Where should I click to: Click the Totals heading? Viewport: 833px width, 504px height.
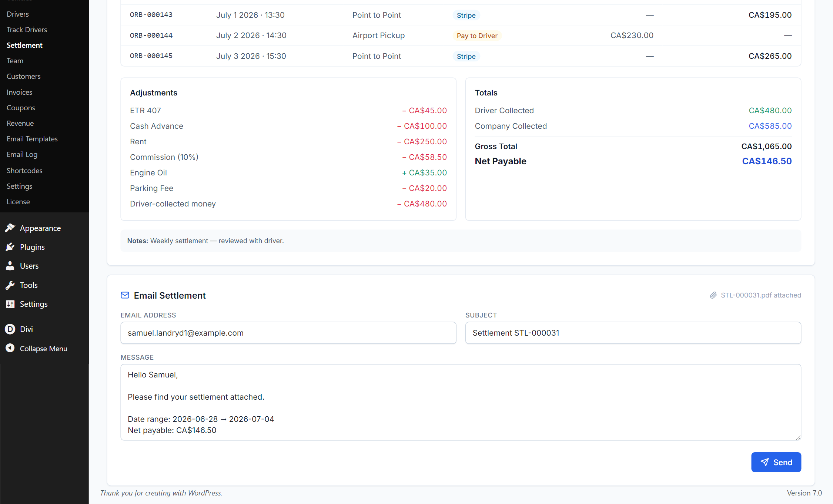486,93
